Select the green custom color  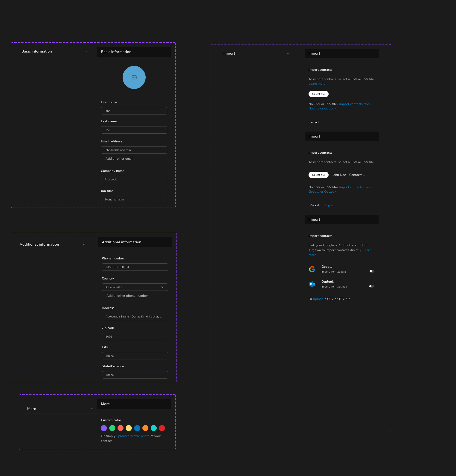(x=112, y=428)
